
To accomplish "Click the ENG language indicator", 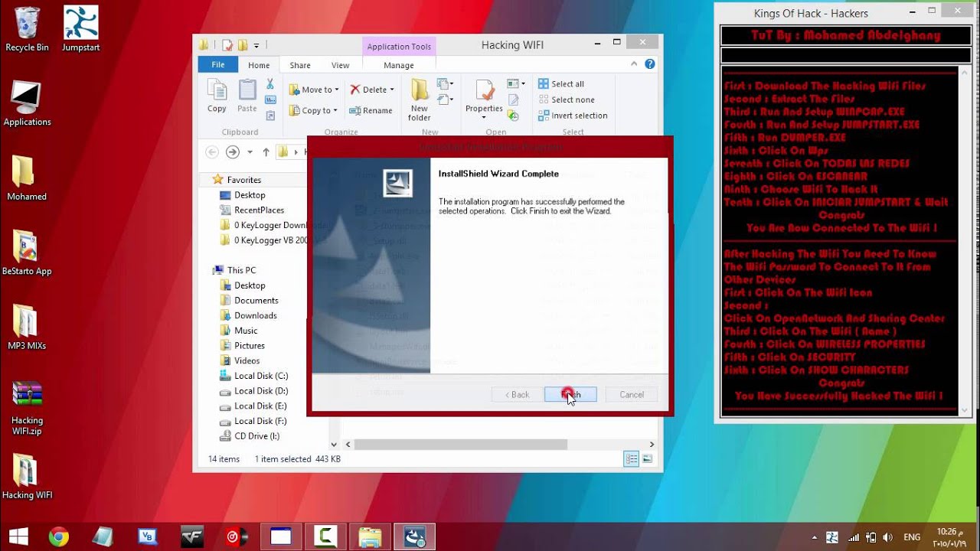I will tap(913, 537).
